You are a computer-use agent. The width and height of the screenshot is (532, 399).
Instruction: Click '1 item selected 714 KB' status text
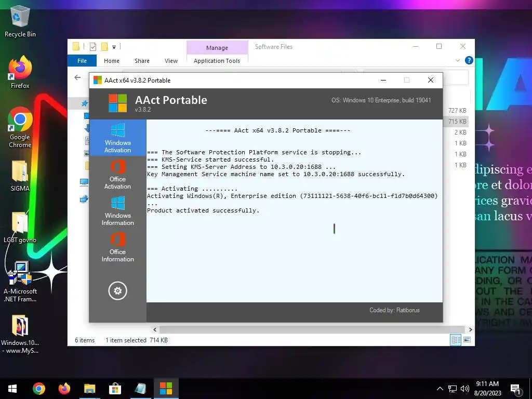[x=137, y=340]
